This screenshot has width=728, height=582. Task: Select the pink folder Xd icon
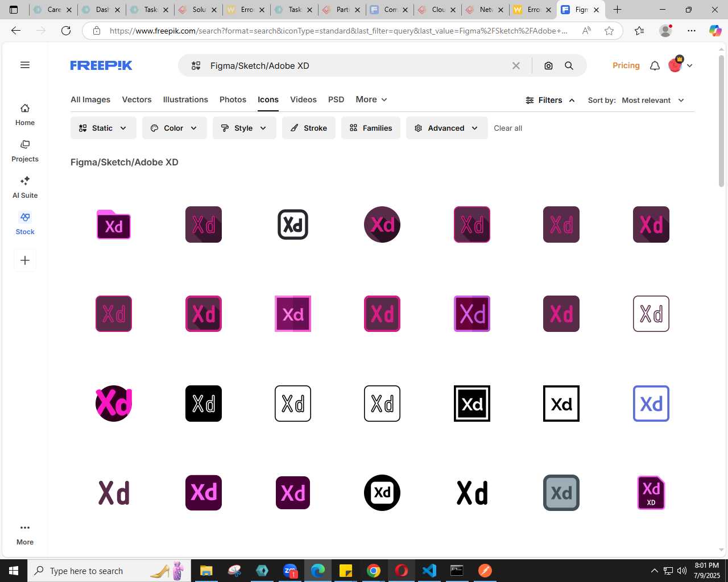pyautogui.click(x=114, y=225)
